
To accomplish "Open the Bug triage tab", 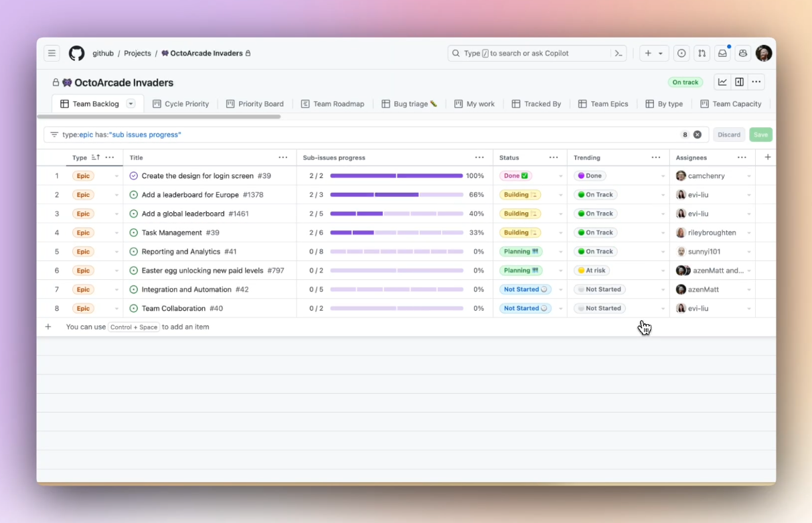I will click(x=408, y=104).
